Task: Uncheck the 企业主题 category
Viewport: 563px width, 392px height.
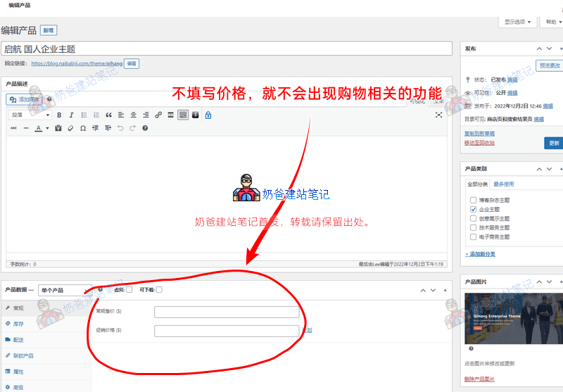Action: pyautogui.click(x=473, y=209)
